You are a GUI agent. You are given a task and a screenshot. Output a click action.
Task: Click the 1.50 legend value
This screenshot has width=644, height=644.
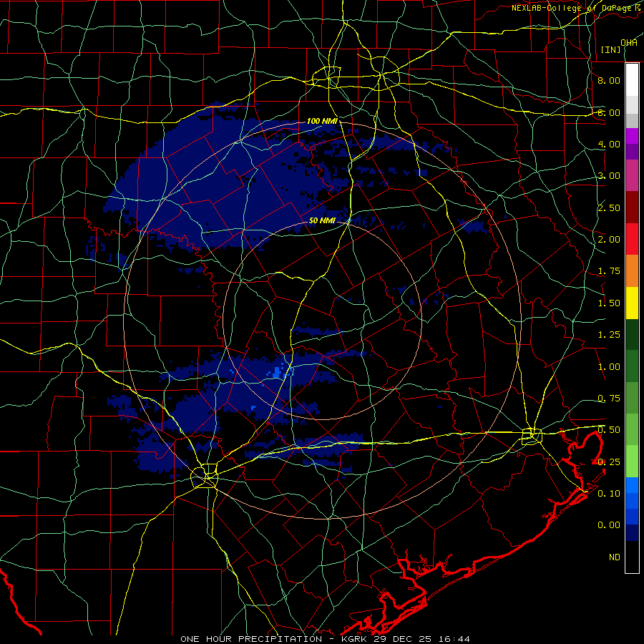click(x=609, y=303)
